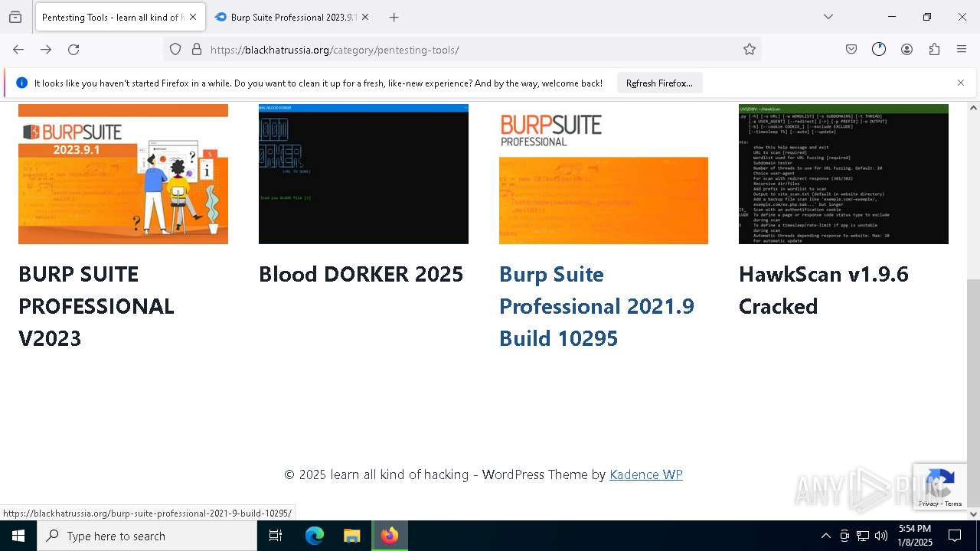980x551 pixels.
Task: Visit the Kadence WP footer link
Action: (646, 474)
